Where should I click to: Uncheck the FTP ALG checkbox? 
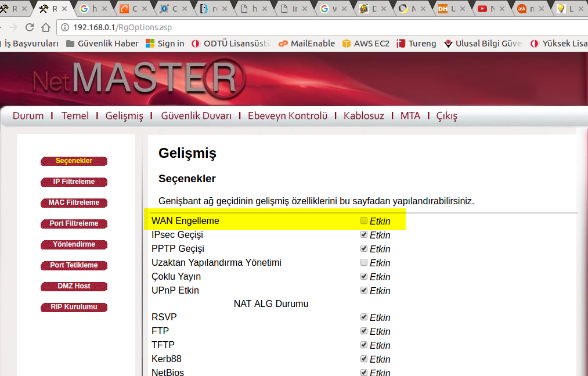coord(364,331)
